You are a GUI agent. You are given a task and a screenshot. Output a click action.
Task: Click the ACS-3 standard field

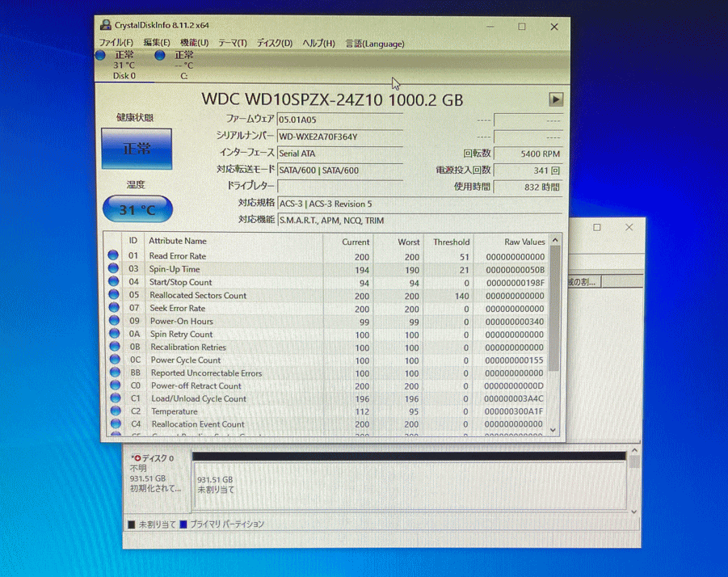pyautogui.click(x=419, y=204)
